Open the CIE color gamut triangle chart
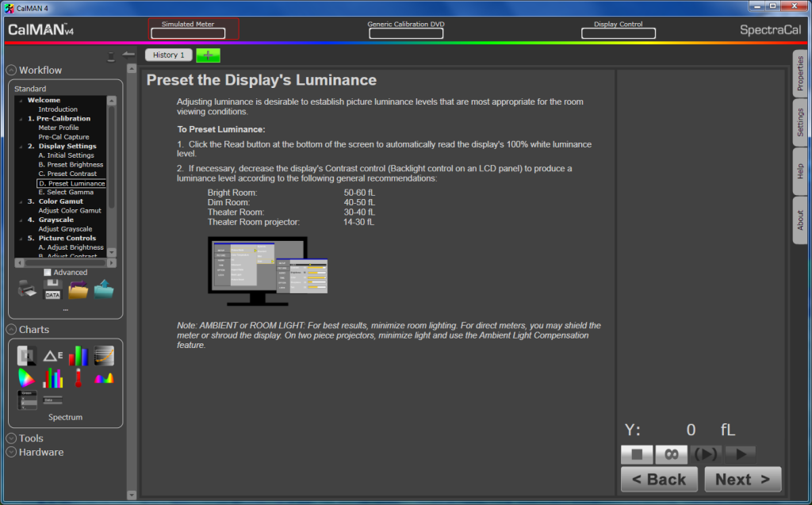812x505 pixels. pyautogui.click(x=27, y=378)
